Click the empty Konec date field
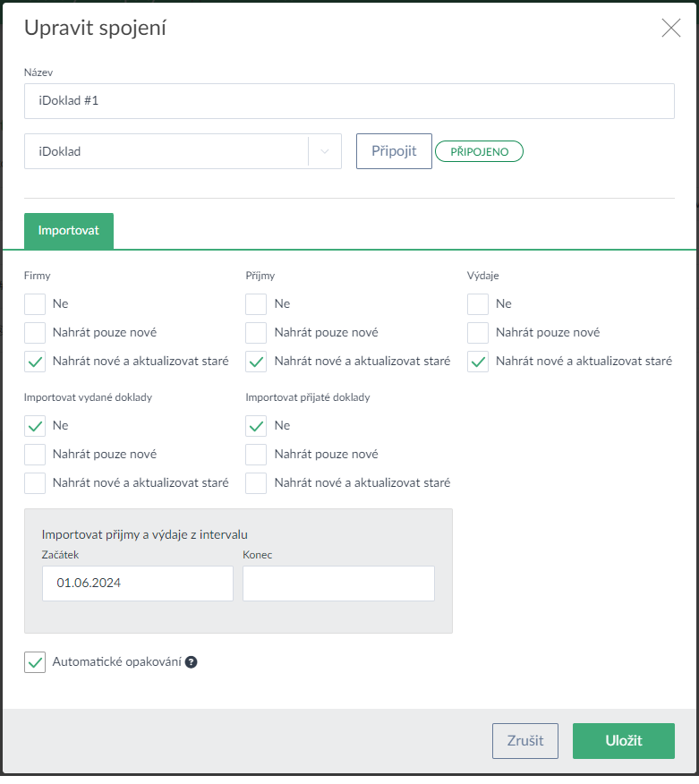This screenshot has width=699, height=784. 338,583
